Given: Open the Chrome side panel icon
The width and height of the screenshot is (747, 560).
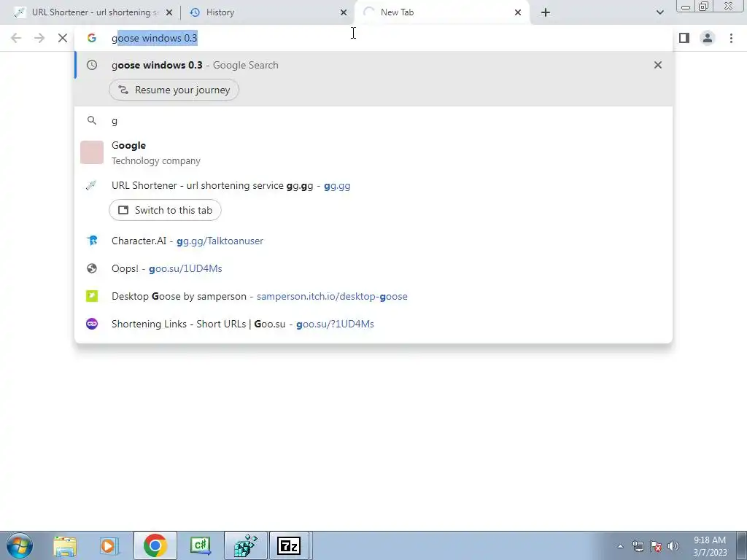Looking at the screenshot, I should click(x=684, y=38).
